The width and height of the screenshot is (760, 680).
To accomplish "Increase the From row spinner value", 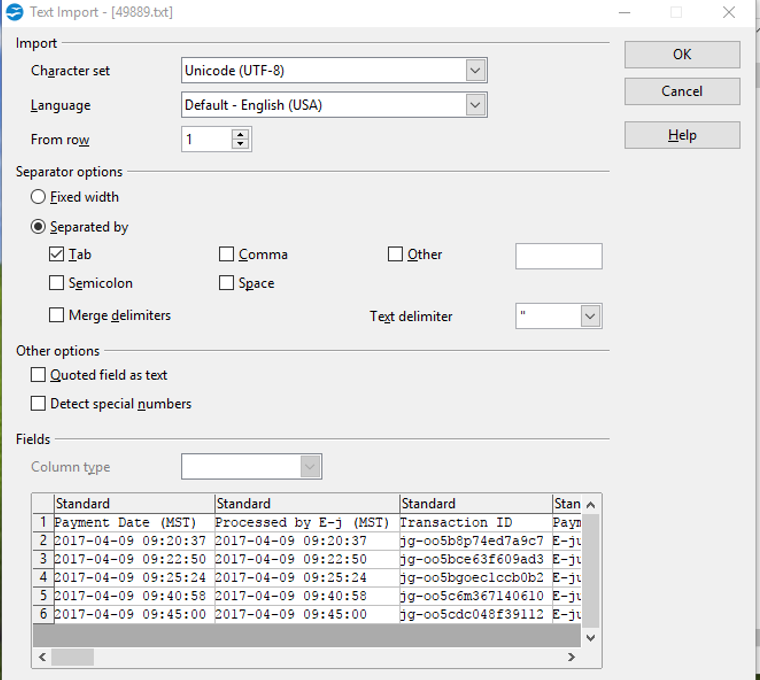I will [x=240, y=134].
